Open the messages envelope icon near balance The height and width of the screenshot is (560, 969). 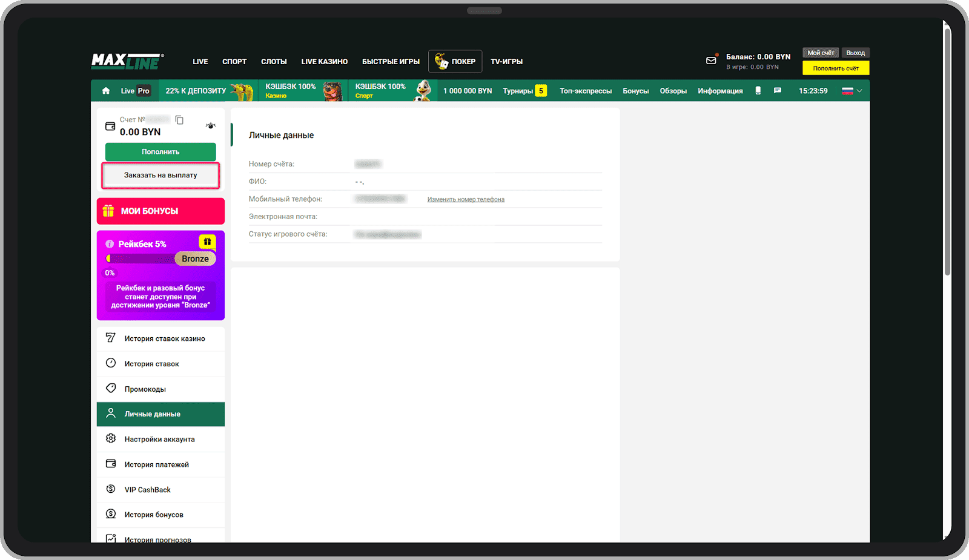pos(711,61)
